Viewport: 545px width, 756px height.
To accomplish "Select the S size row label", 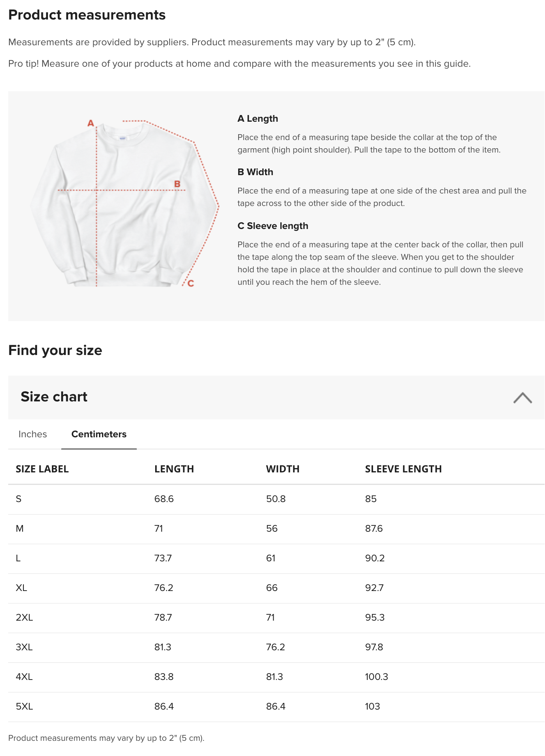I will pyautogui.click(x=18, y=499).
